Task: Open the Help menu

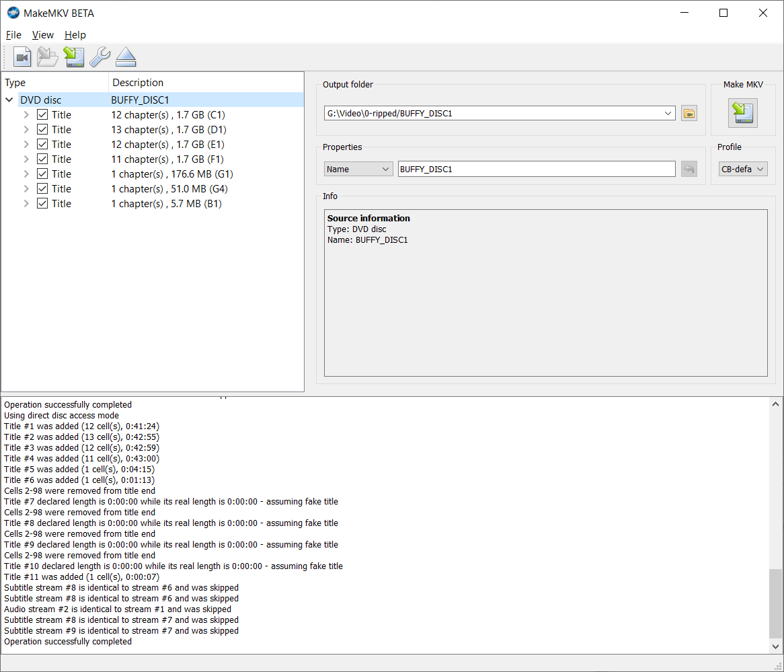Action: coord(75,35)
